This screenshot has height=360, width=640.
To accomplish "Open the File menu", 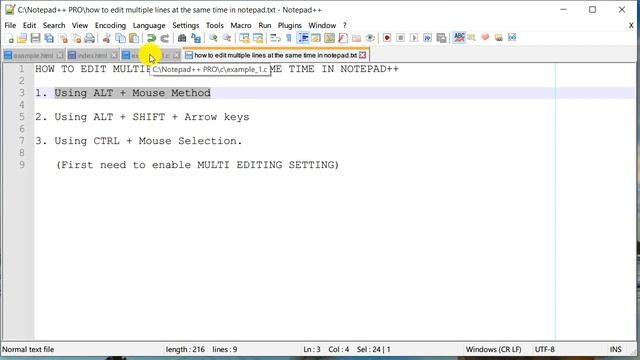I will (x=10, y=25).
